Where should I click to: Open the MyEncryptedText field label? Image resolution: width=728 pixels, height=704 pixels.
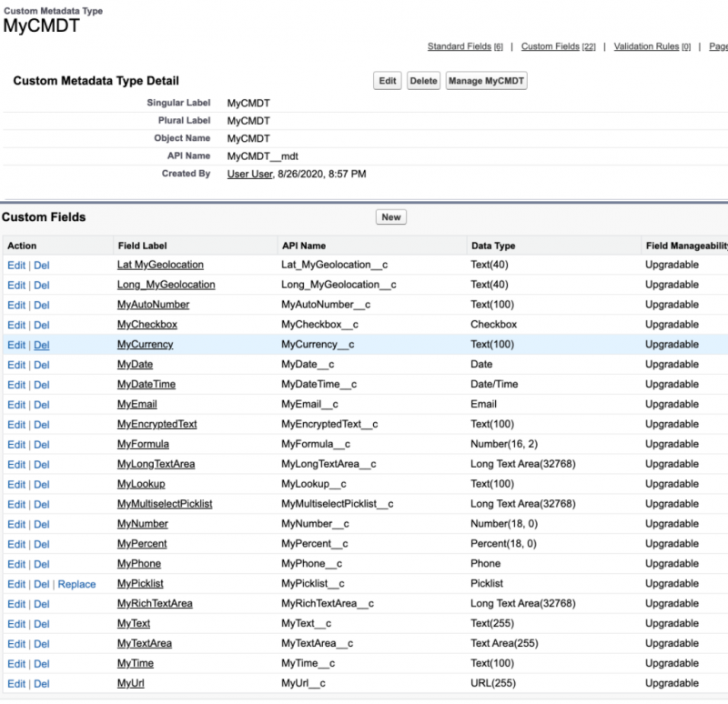[157, 424]
